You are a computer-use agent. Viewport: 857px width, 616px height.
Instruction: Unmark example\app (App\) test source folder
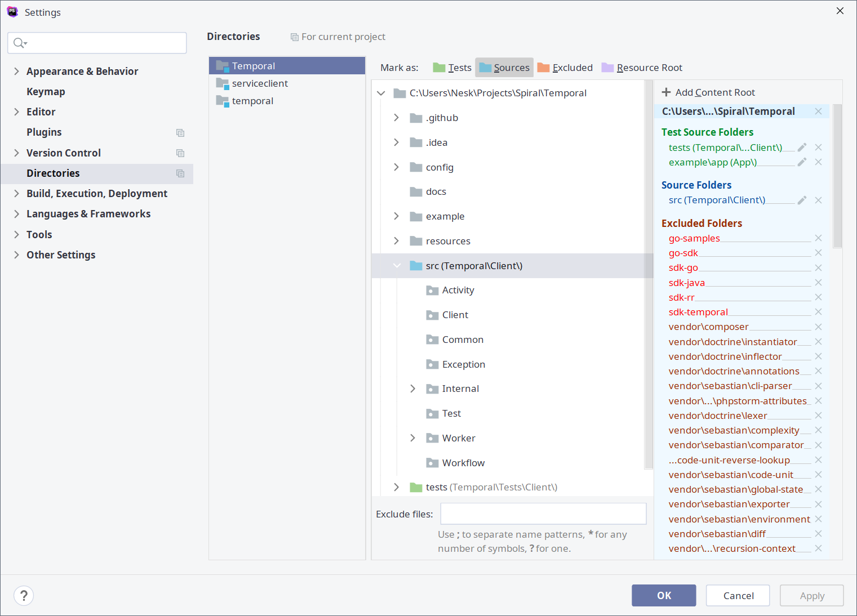coord(818,162)
